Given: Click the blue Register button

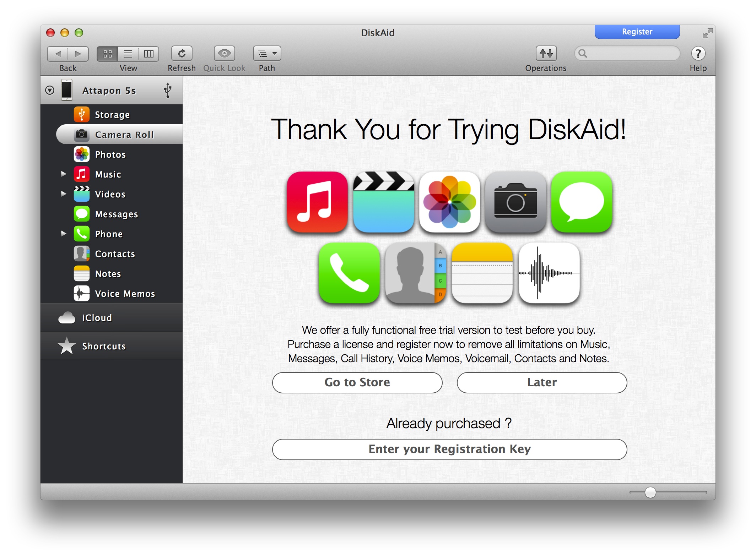Looking at the screenshot, I should pos(637,32).
